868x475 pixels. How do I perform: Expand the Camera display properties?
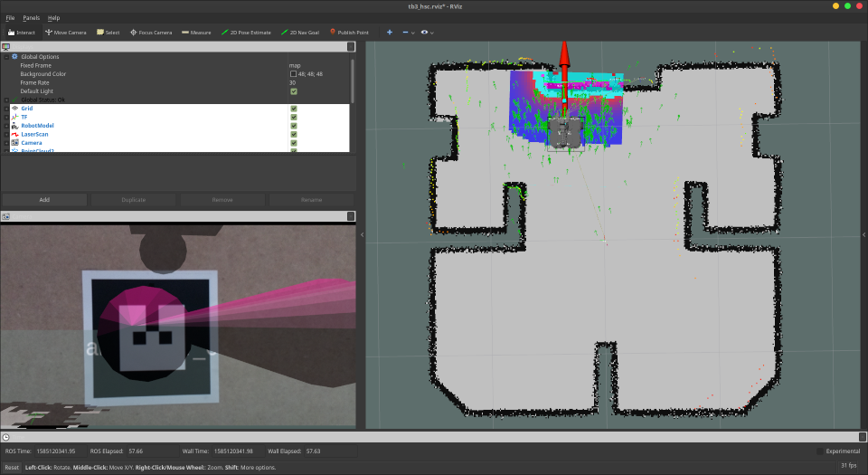click(x=6, y=143)
